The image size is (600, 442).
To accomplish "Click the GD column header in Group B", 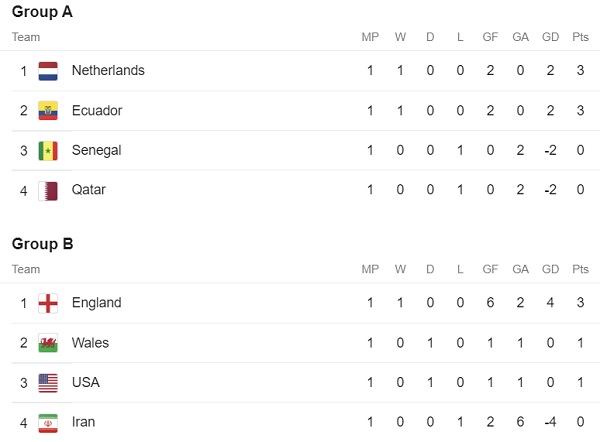I will (x=550, y=269).
